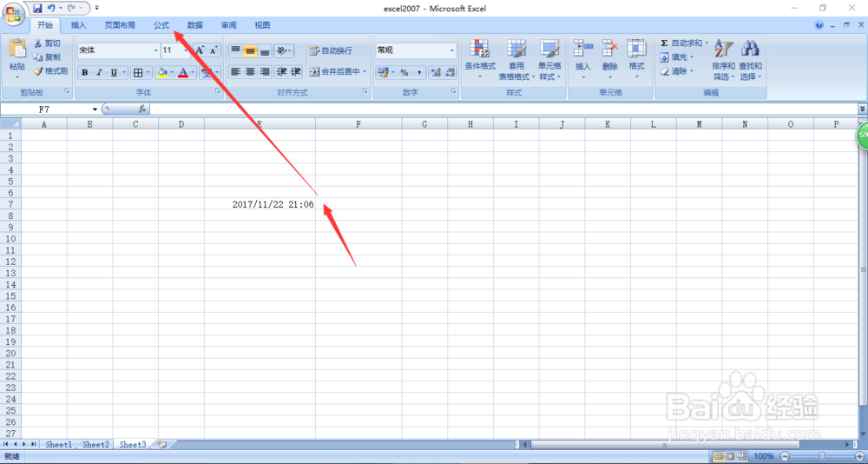The height and width of the screenshot is (464, 868).
Task: Align text left
Action: pos(236,72)
